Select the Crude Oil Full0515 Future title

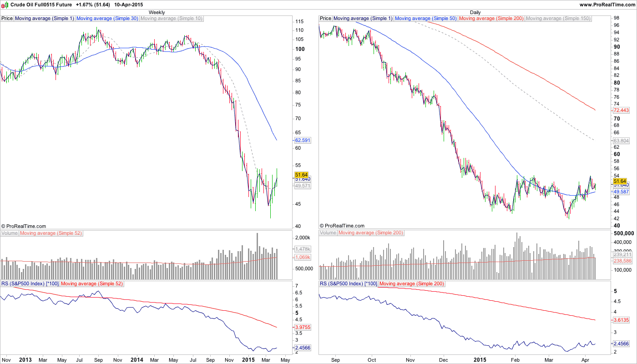coord(41,5)
